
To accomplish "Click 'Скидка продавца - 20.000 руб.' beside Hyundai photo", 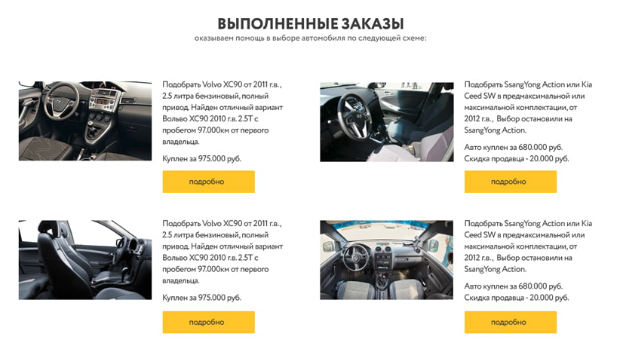I will point(517,158).
